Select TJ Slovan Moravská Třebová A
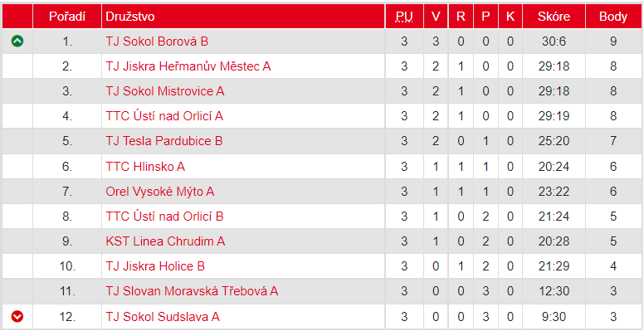 point(192,291)
